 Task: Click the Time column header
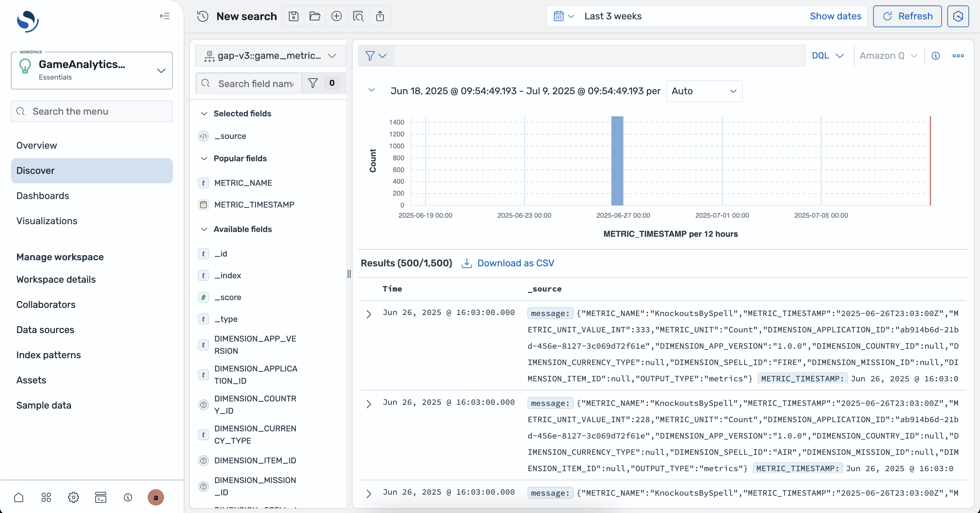point(392,288)
